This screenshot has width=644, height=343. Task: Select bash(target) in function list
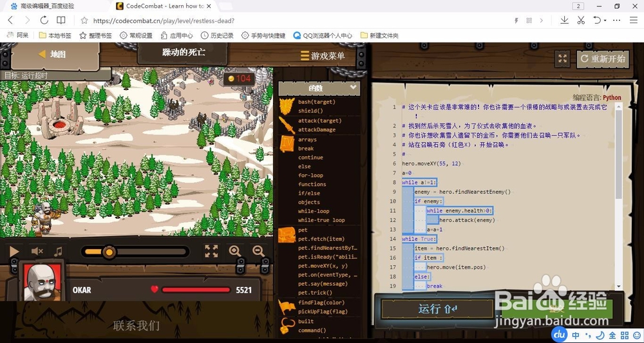tap(317, 102)
